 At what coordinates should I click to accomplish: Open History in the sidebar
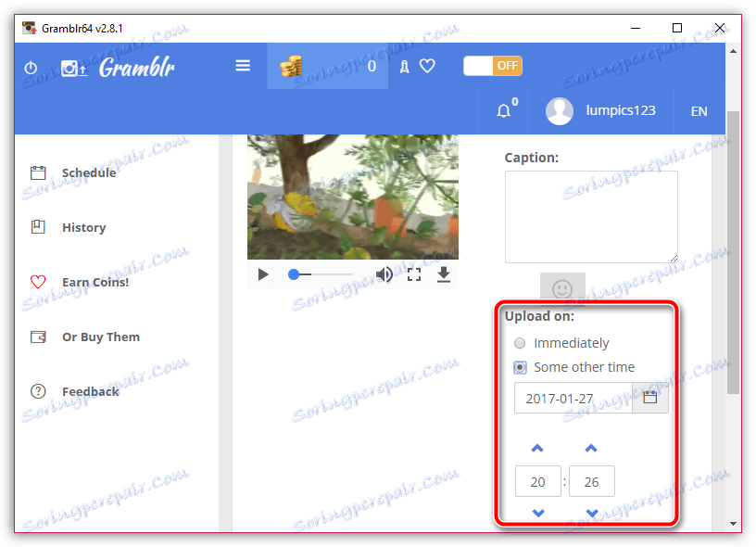(84, 227)
